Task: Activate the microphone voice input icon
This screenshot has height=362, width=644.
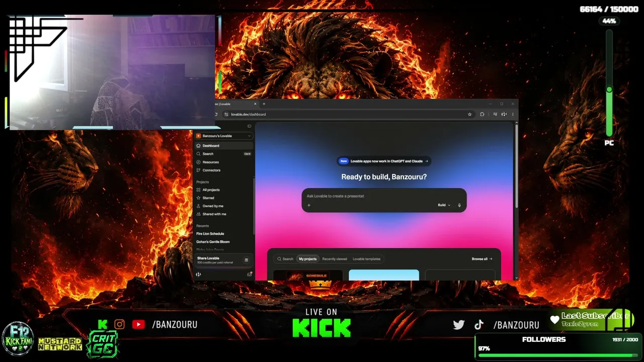Action: coord(459,205)
